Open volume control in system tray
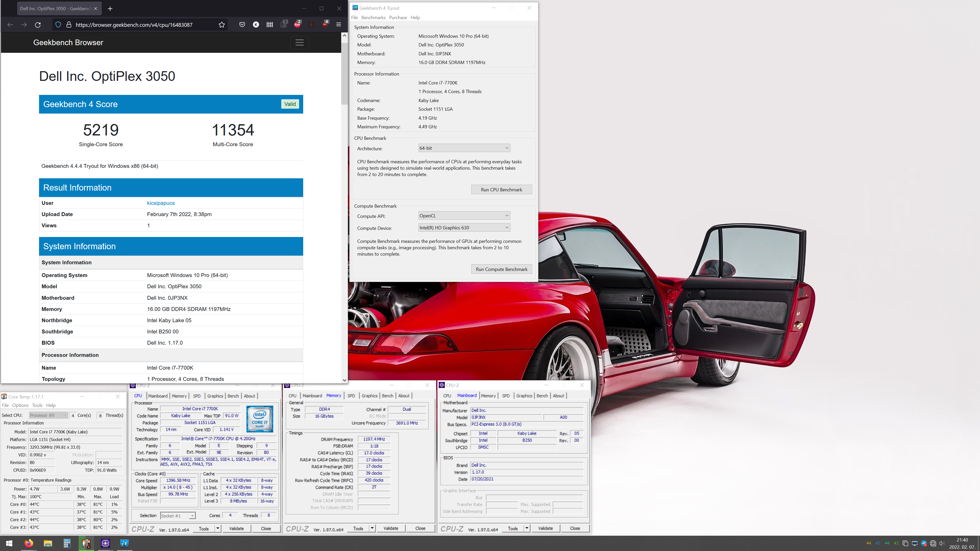Screen dimensions: 980x551 (942, 543)
